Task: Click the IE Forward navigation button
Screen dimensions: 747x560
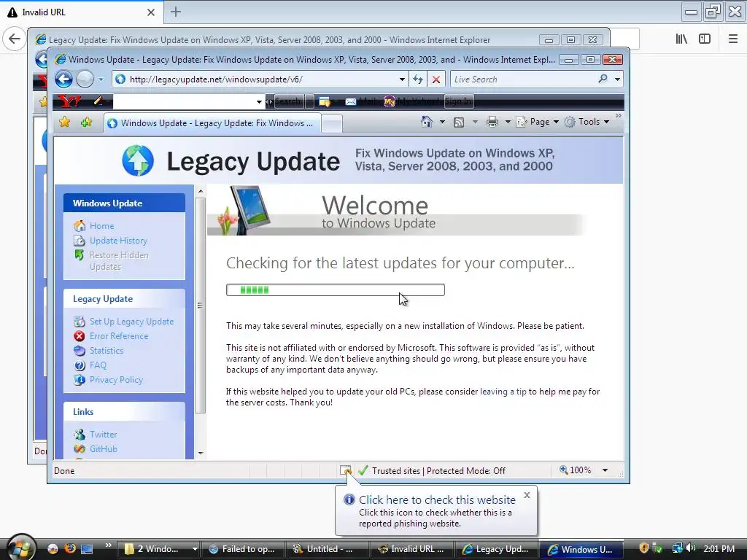Action: click(85, 79)
